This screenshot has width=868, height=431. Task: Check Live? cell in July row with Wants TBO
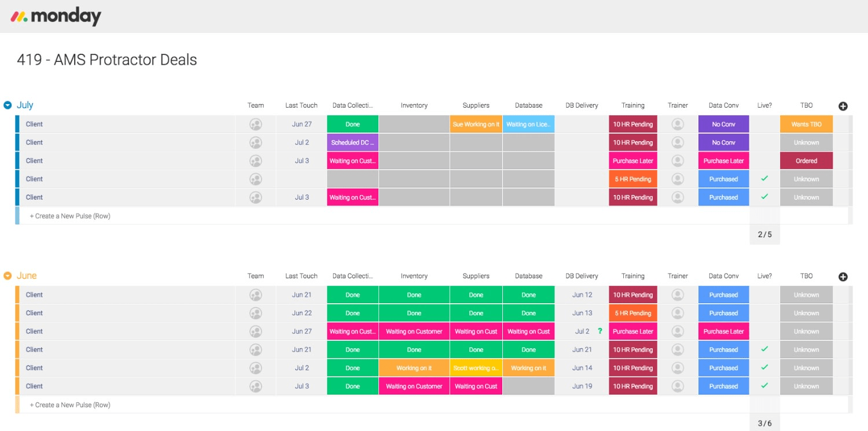tap(764, 124)
